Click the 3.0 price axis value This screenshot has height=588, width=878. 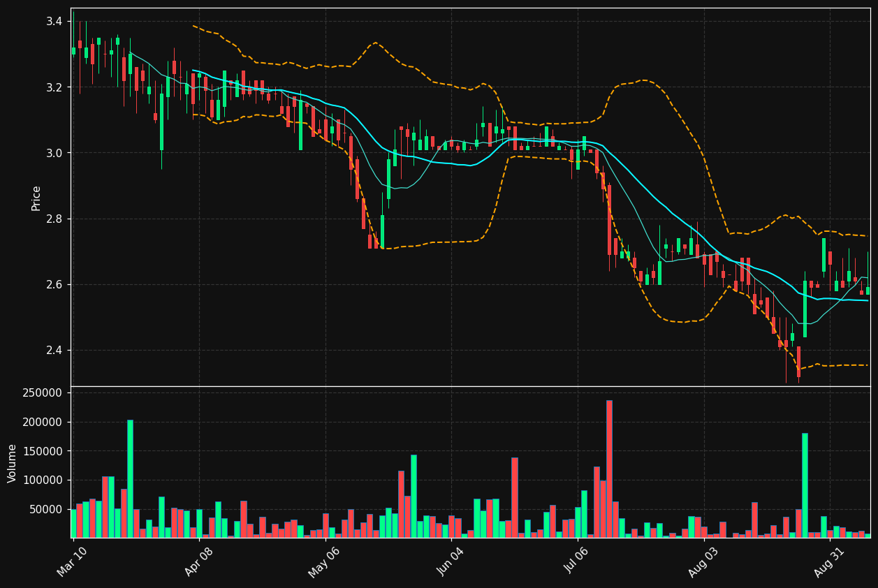click(54, 153)
